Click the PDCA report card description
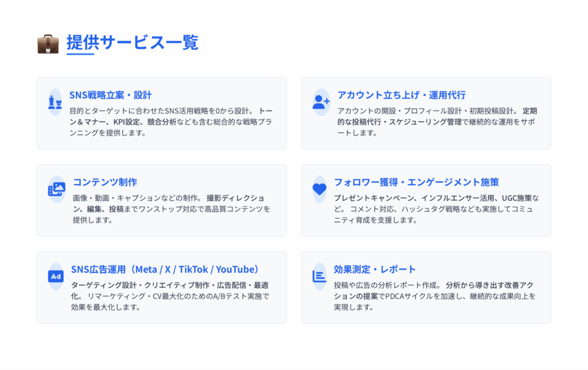Image resolution: width=588 pixels, height=370 pixels. point(435,296)
